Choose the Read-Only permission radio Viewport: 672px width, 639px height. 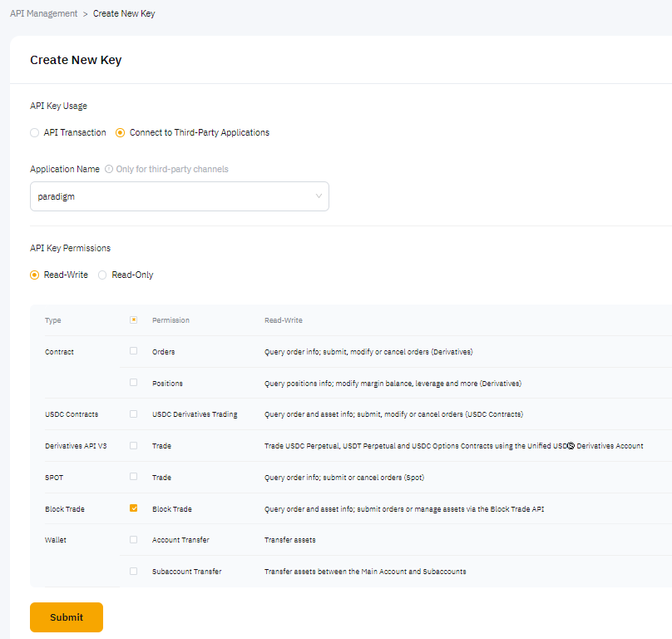102,275
